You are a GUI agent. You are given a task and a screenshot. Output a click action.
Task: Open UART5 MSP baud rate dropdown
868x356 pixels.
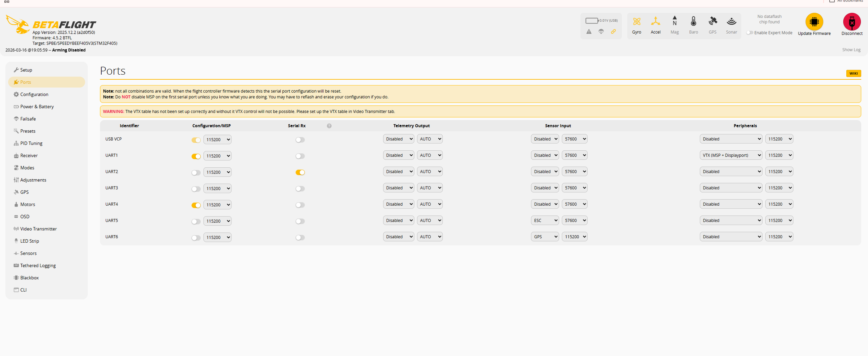coord(217,221)
